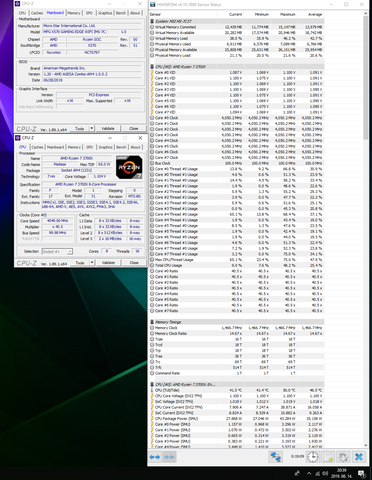Screen dimensions: 372x480
Task: Select the Total CPU Usage row
Action: coord(236,265)
